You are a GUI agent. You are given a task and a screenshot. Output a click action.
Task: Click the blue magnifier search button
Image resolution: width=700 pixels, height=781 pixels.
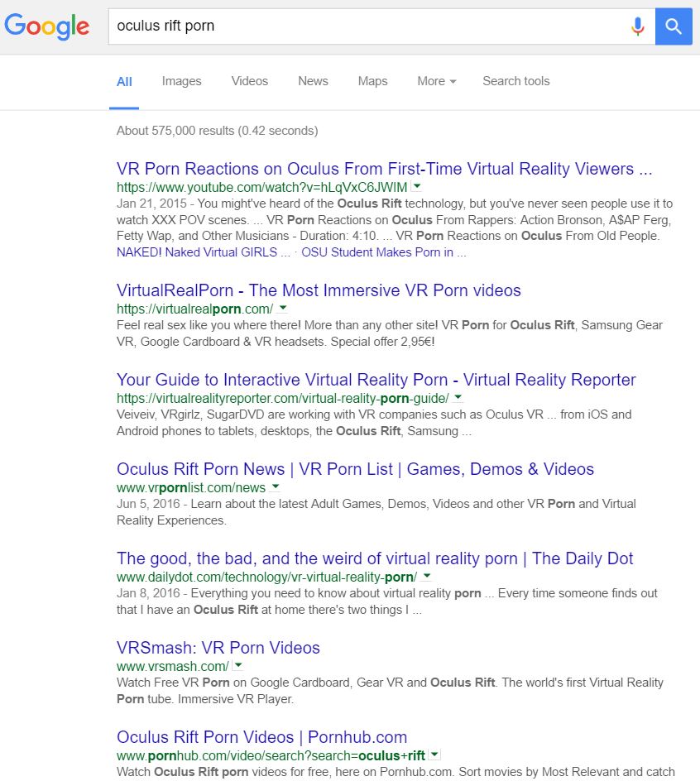point(673,26)
